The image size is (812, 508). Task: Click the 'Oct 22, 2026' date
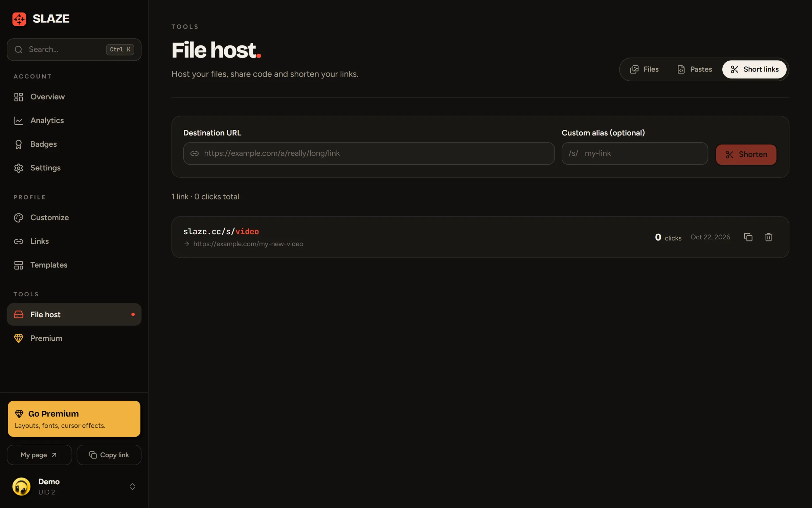(x=710, y=237)
